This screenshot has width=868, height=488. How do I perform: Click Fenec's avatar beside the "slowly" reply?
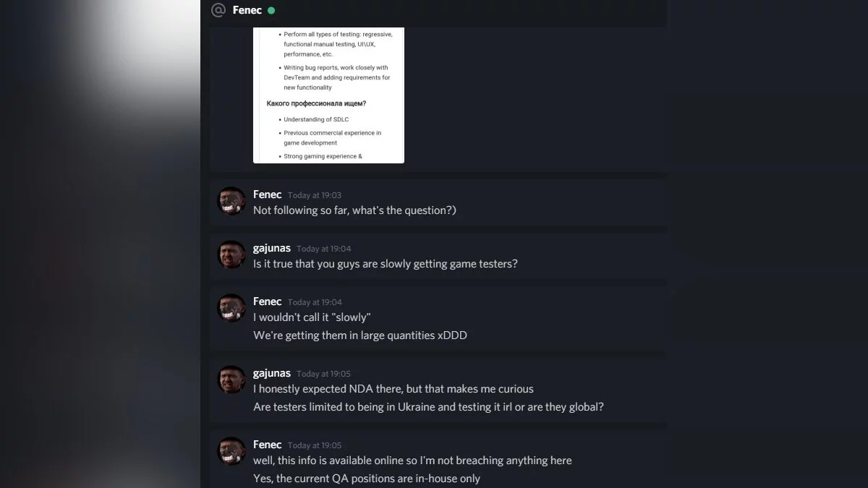(231, 308)
